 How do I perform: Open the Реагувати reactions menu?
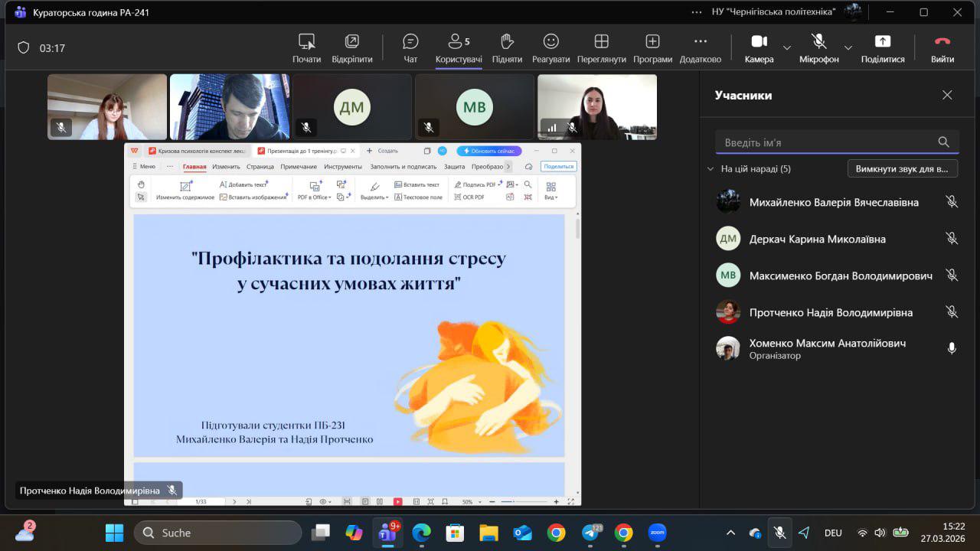coord(551,47)
